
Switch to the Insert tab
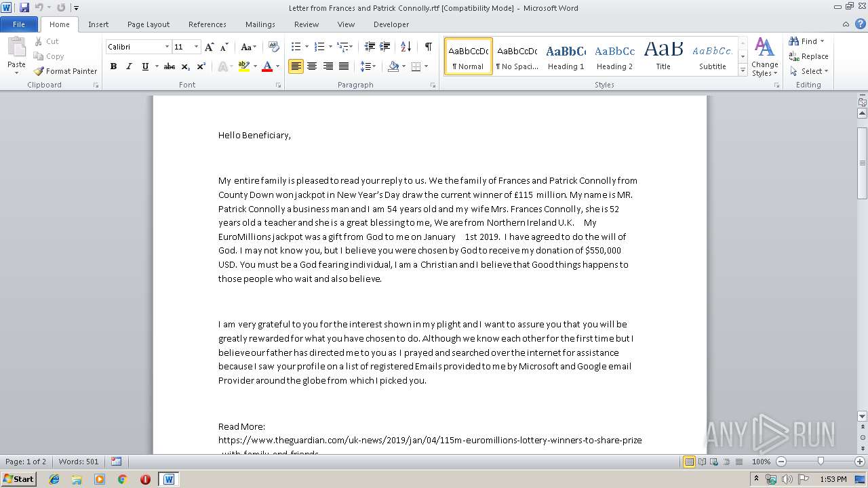coord(98,24)
